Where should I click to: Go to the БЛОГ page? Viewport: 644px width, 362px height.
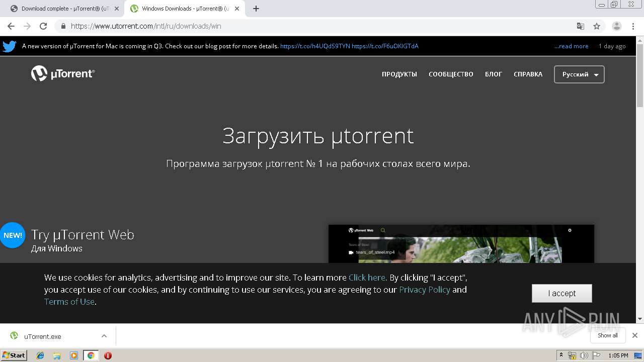(494, 74)
